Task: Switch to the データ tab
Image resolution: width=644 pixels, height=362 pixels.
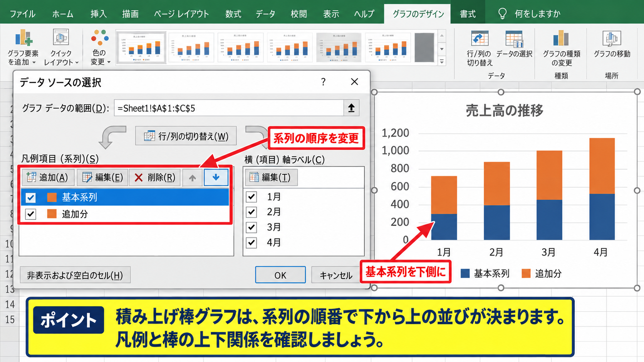Action: coord(265,14)
